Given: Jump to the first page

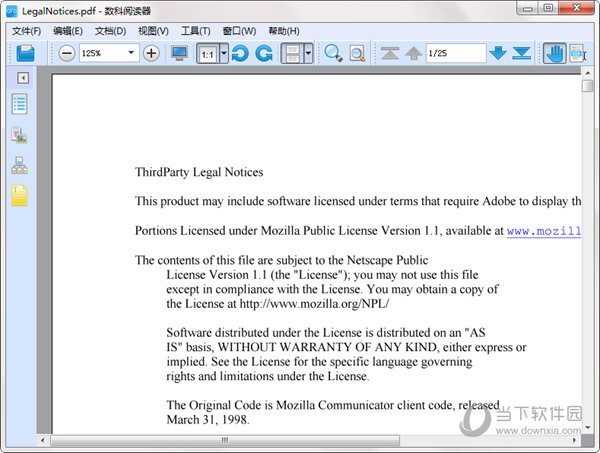Looking at the screenshot, I should pyautogui.click(x=390, y=53).
